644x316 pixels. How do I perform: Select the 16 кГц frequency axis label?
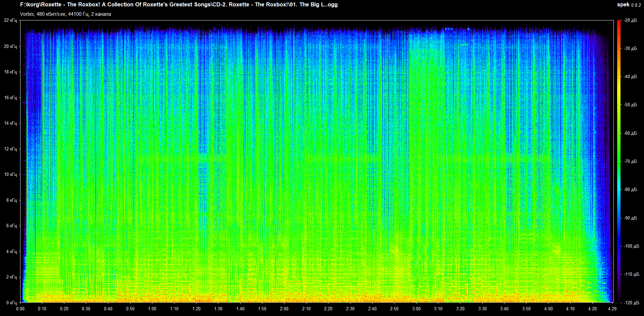coord(10,98)
